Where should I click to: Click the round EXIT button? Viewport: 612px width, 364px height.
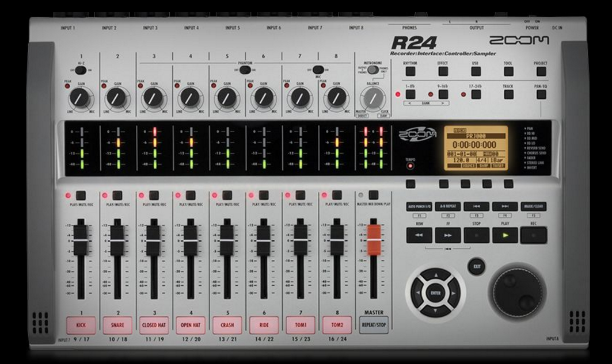click(x=477, y=267)
